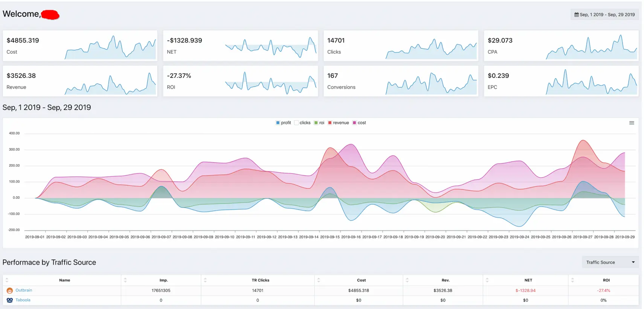Click the Conversions stat card
The image size is (644, 309).
click(400, 81)
